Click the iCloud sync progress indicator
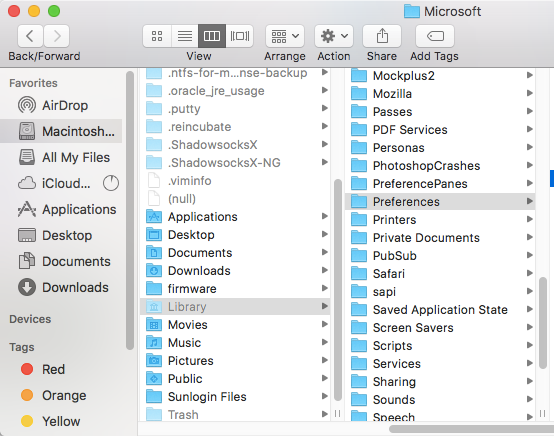554x436 pixels. [111, 183]
